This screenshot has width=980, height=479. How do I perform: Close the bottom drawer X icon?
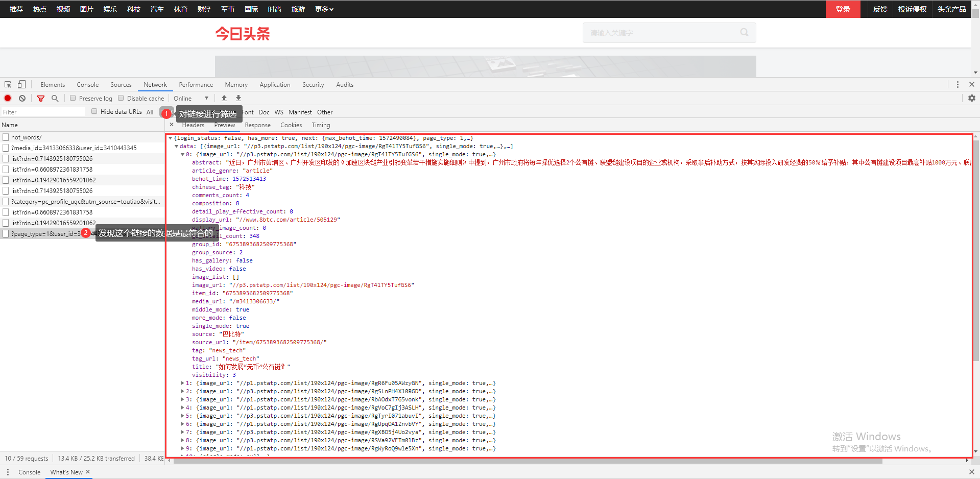(x=972, y=472)
